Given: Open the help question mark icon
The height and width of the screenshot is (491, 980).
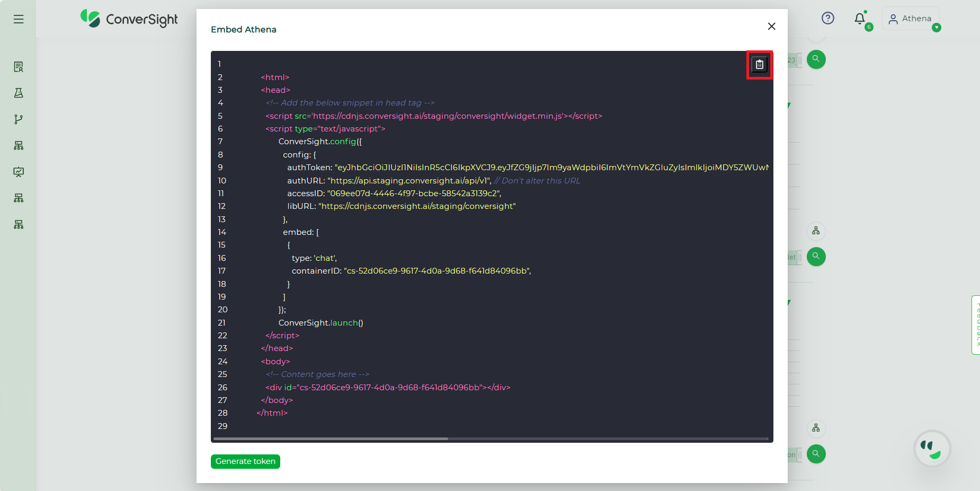Looking at the screenshot, I should coord(827,19).
